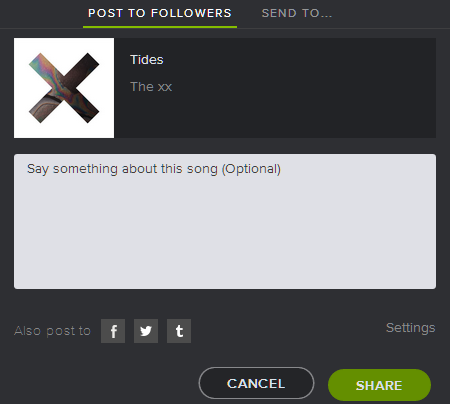450x404 pixels.
Task: Enable posting to Facebook
Action: tap(113, 331)
